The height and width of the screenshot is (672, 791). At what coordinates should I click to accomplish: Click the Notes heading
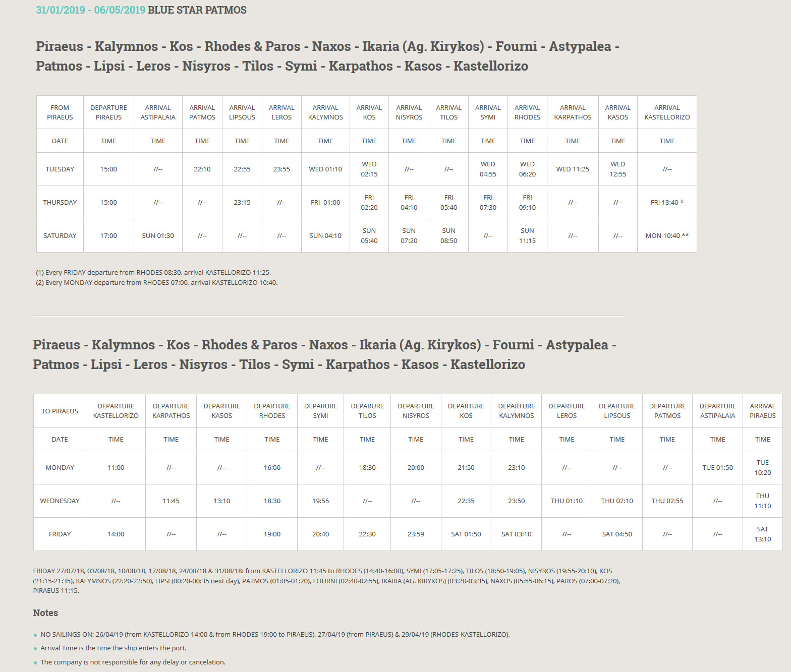tap(45, 613)
